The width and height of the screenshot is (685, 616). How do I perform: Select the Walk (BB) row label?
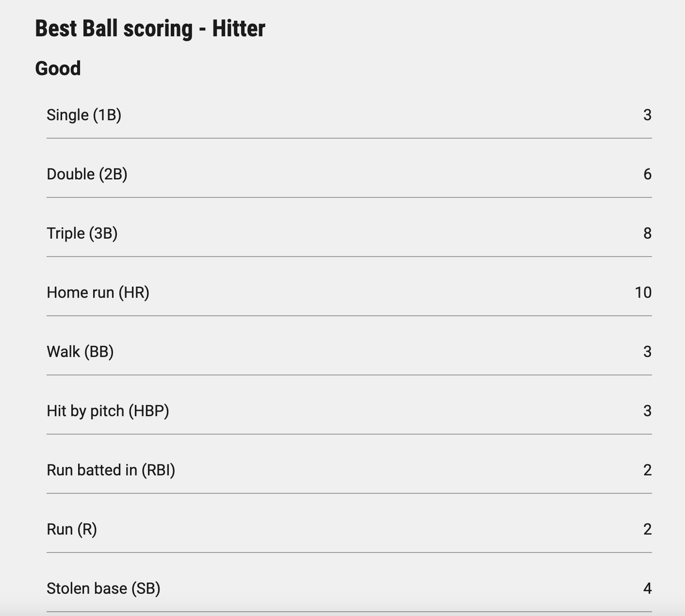click(80, 352)
